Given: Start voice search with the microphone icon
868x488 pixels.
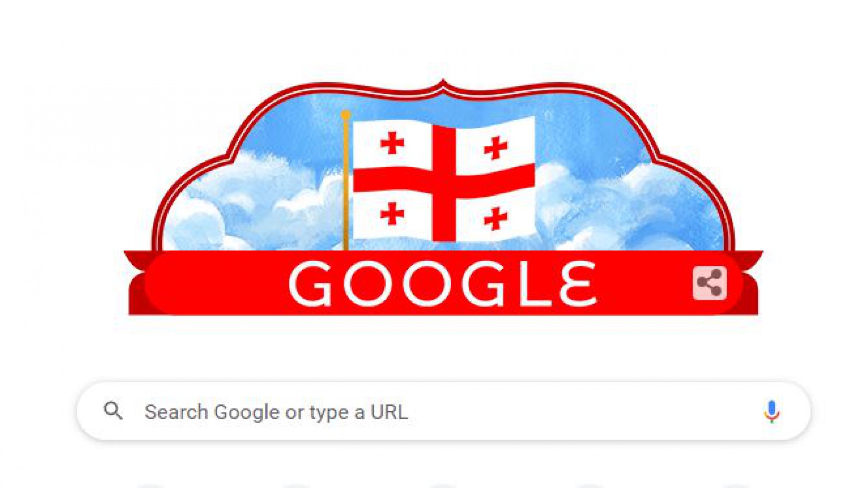Looking at the screenshot, I should (x=772, y=412).
